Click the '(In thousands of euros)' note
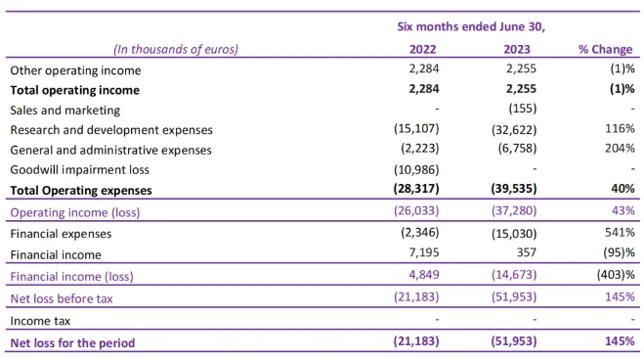Screen dimensions: 644x358 [x=176, y=49]
